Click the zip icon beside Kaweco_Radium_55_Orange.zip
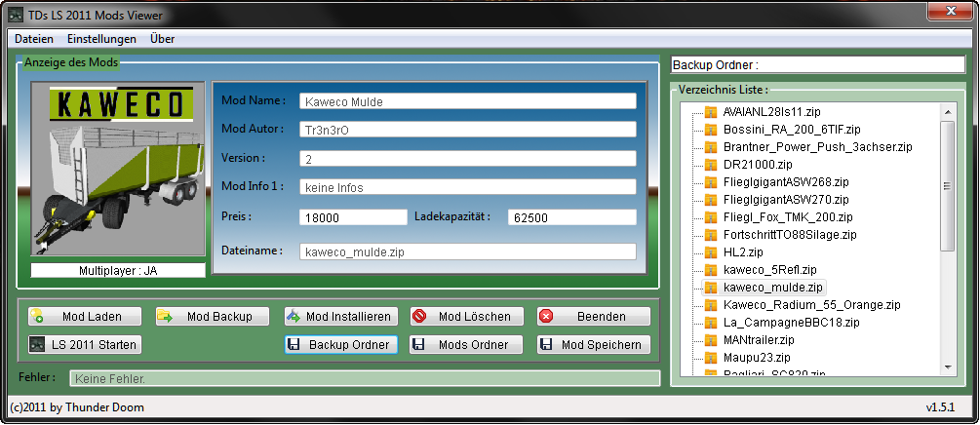Viewport: 980px width, 425px height. click(x=711, y=305)
